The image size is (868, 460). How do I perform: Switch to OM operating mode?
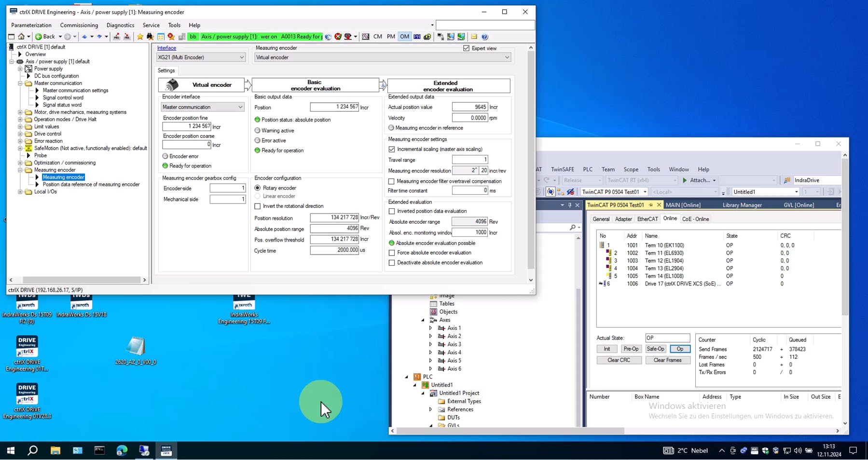tap(404, 37)
